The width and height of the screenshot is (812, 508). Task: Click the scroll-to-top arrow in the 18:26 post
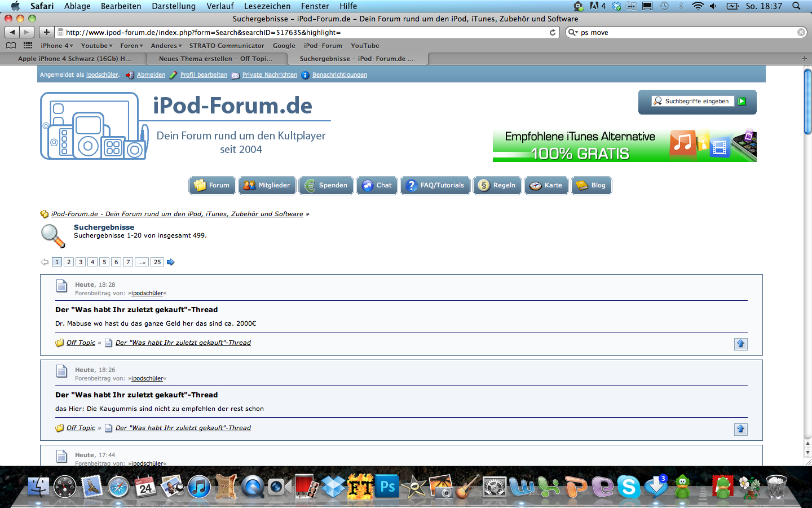point(741,429)
